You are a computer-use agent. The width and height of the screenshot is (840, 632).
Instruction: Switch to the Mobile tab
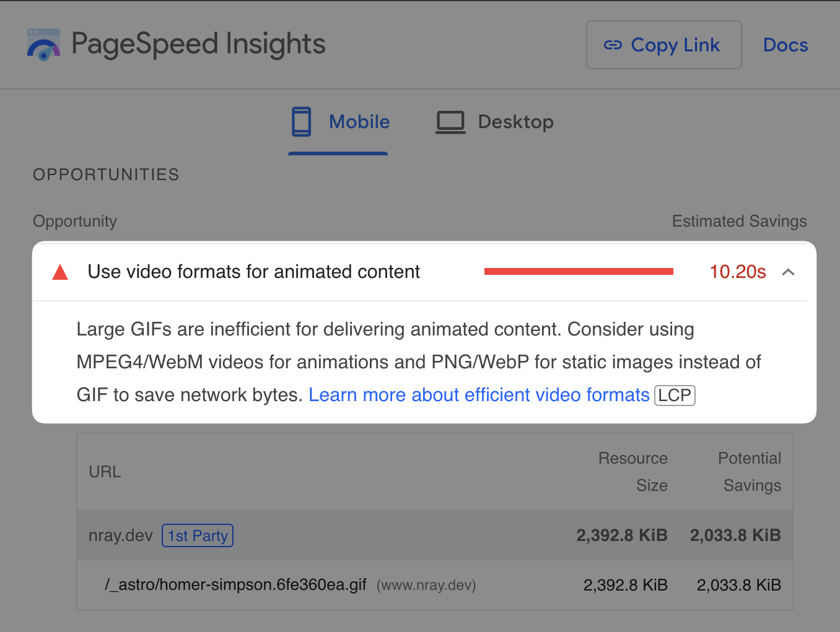(338, 123)
